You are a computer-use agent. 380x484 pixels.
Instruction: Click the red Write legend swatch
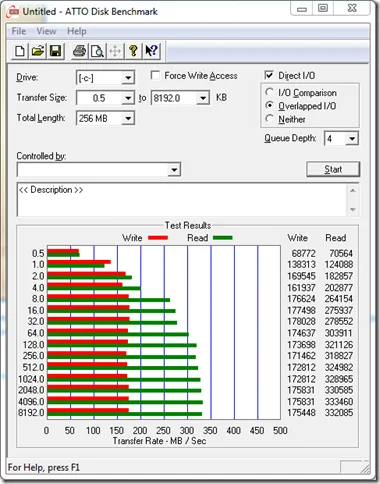point(158,238)
